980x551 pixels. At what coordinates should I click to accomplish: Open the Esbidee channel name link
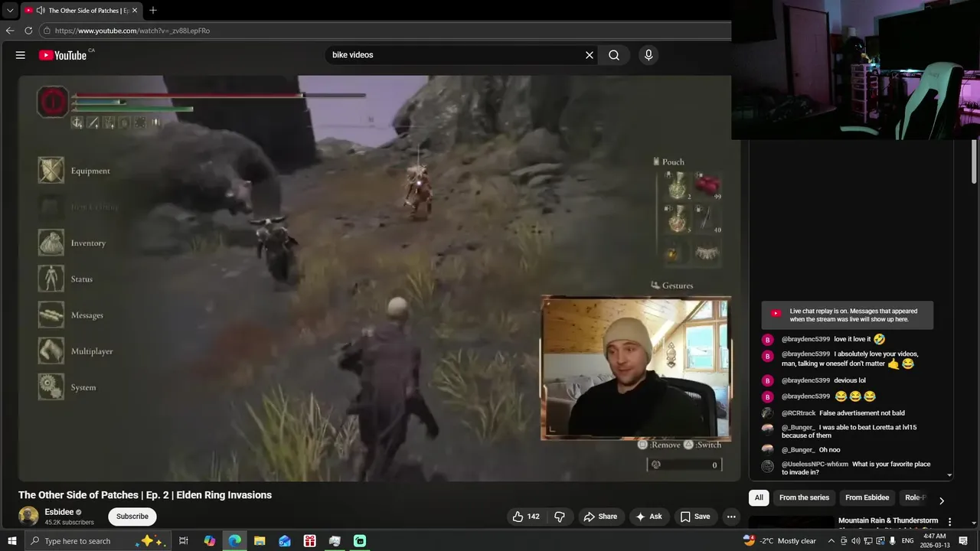(x=59, y=512)
